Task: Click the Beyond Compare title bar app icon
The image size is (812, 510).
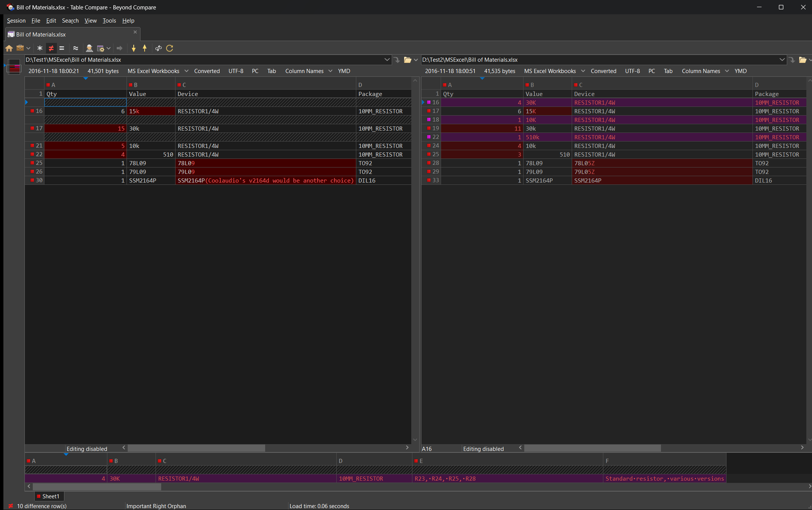Action: tap(10, 7)
